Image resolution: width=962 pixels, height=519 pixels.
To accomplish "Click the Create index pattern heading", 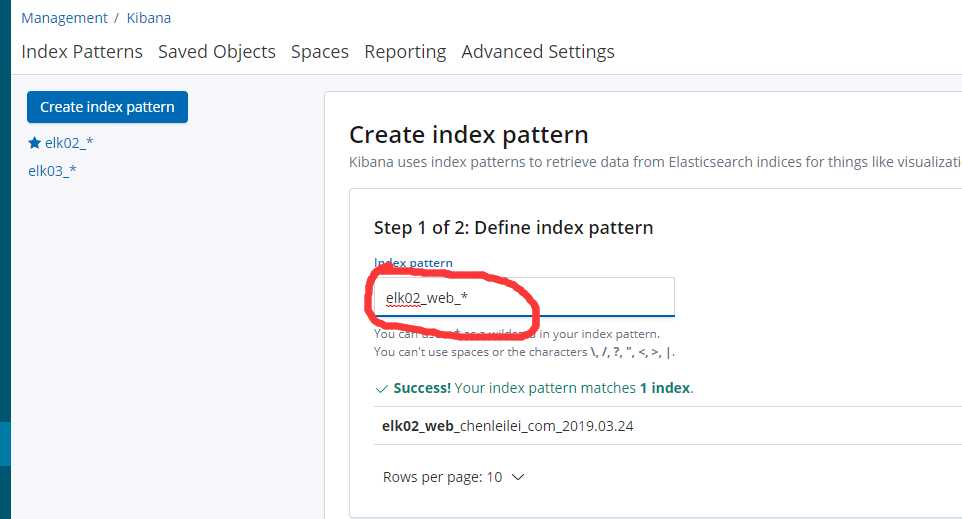I will tap(469, 134).
